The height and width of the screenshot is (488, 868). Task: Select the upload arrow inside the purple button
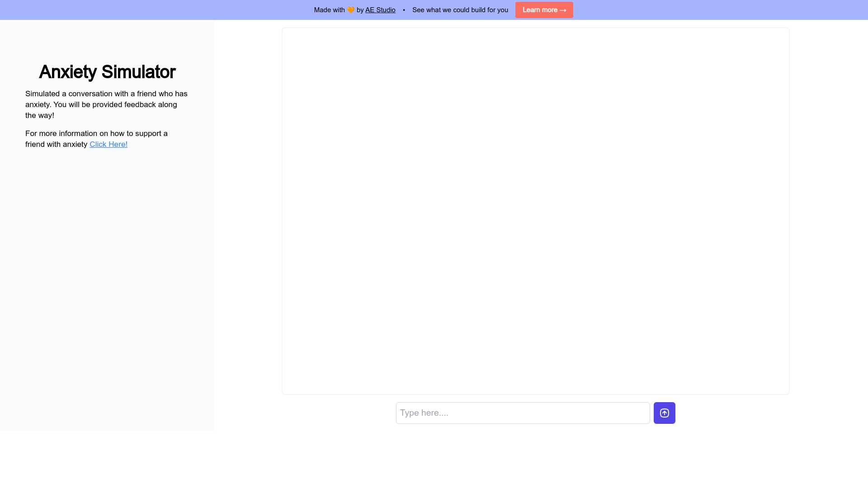click(x=664, y=413)
